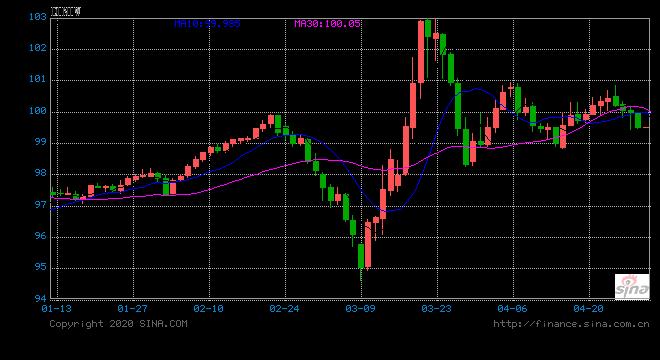Select the tallest red candle reaching 103
The image size is (660, 360).
421,51
